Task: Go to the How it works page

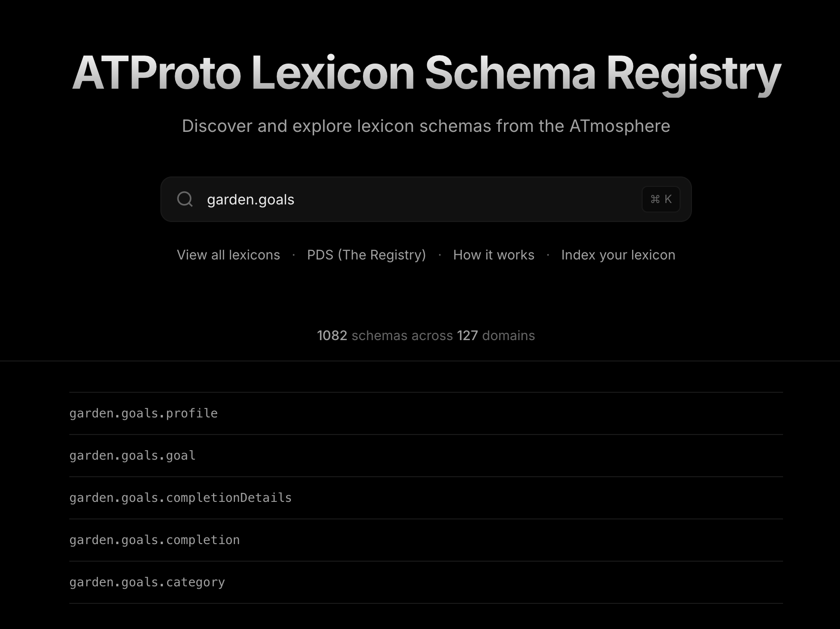Action: click(x=494, y=255)
